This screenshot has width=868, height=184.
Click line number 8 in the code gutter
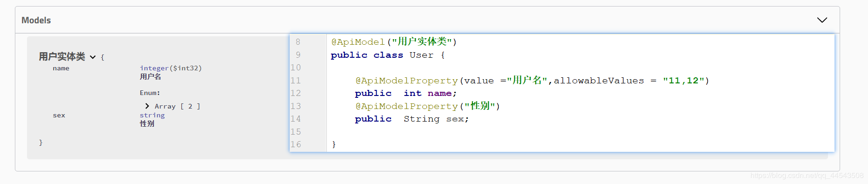(298, 42)
